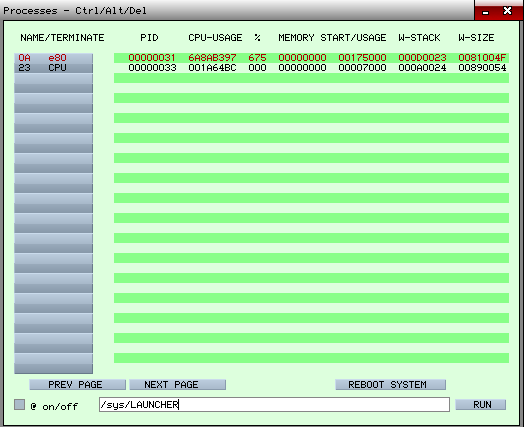Select W-SIZE value 00890054
This screenshot has height=427, width=524.
[482, 68]
